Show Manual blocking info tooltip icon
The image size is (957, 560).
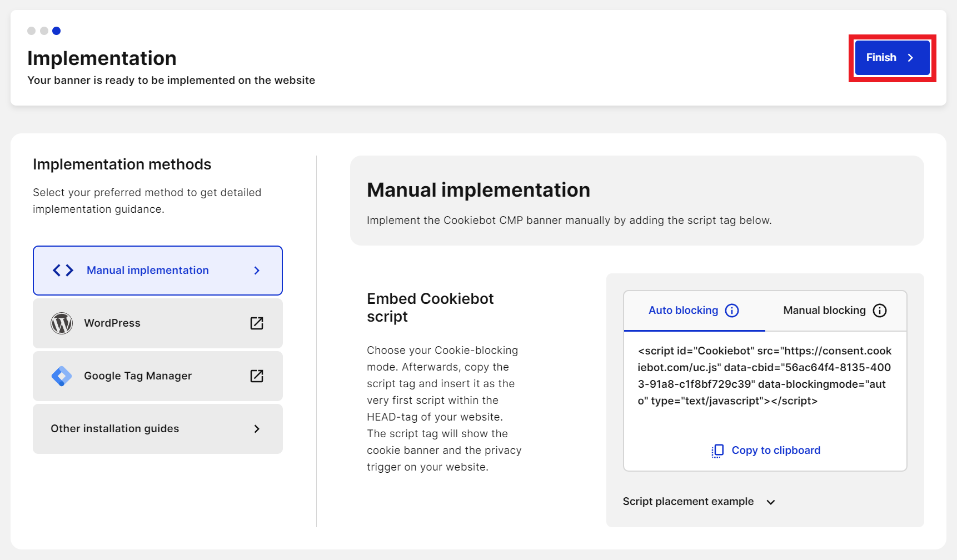point(880,311)
